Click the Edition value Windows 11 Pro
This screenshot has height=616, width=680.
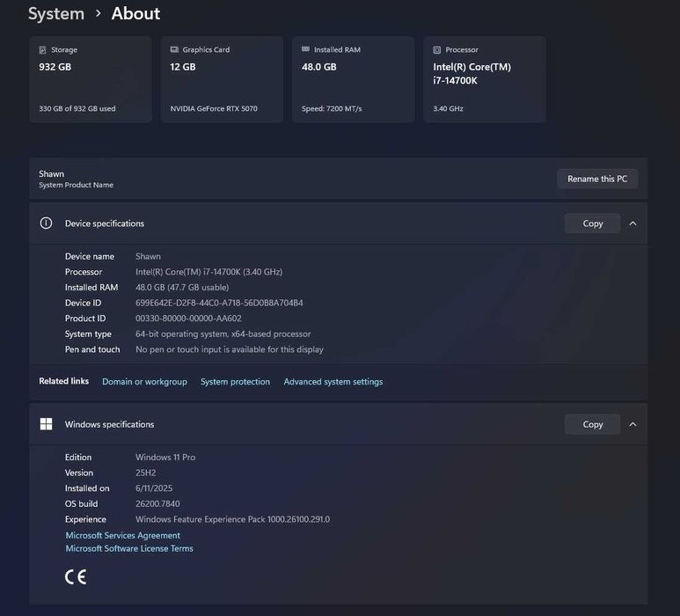point(165,458)
